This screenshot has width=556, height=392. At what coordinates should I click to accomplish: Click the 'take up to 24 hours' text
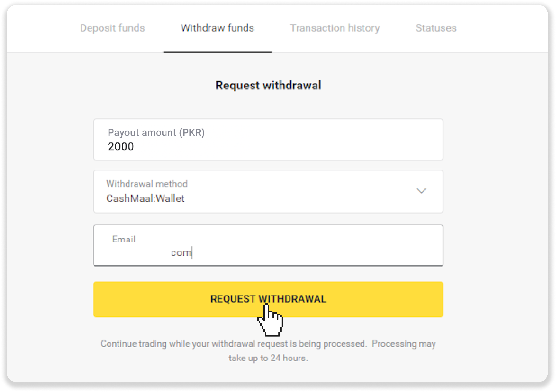tap(268, 358)
